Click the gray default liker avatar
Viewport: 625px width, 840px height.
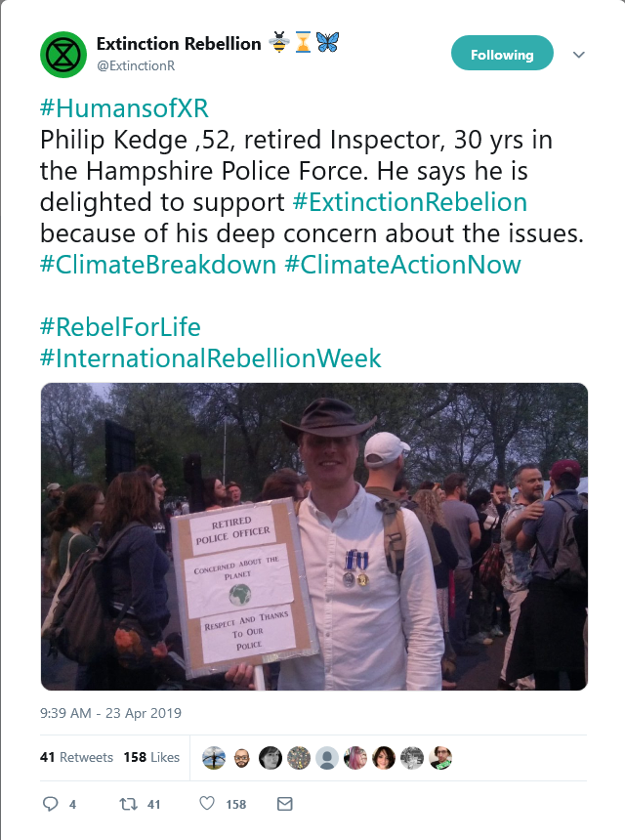pyautogui.click(x=327, y=758)
